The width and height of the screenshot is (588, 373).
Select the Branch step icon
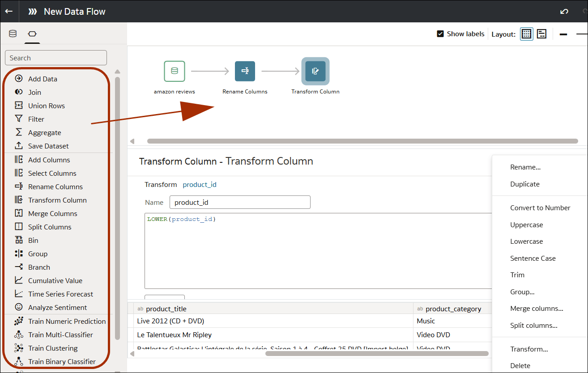click(x=18, y=267)
